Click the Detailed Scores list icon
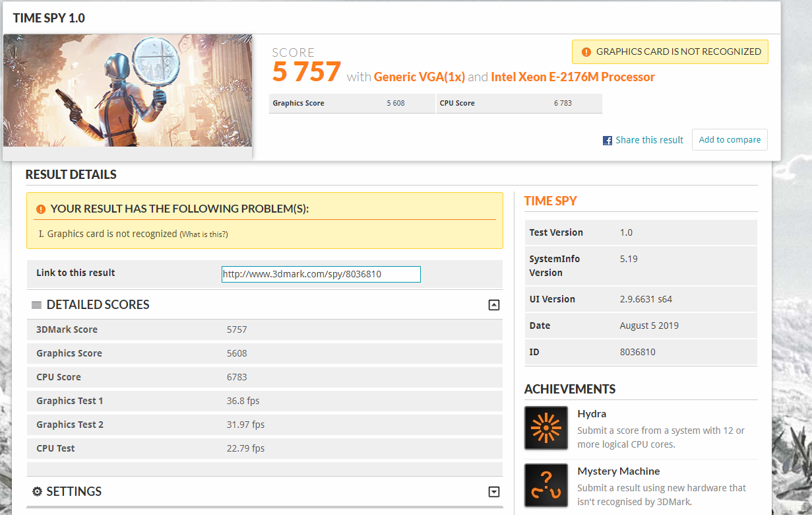 point(37,305)
